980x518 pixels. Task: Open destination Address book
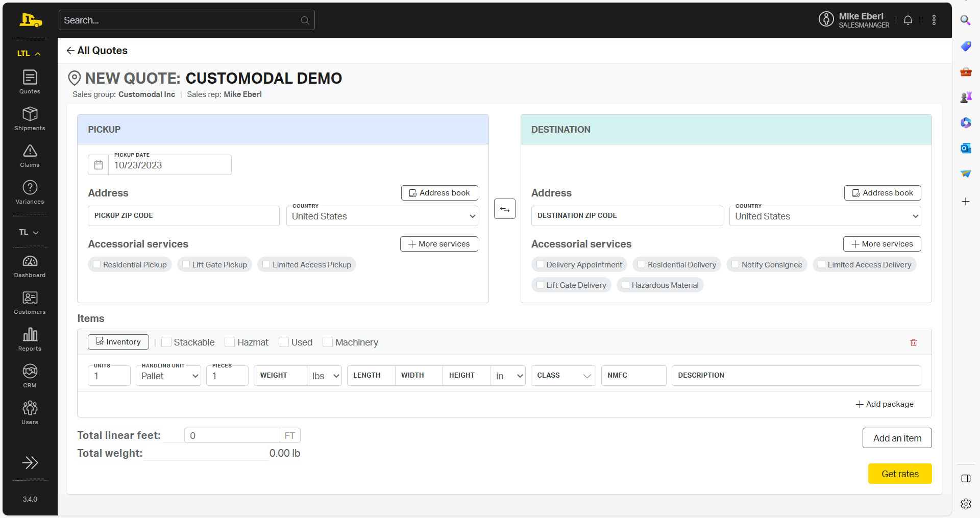883,193
